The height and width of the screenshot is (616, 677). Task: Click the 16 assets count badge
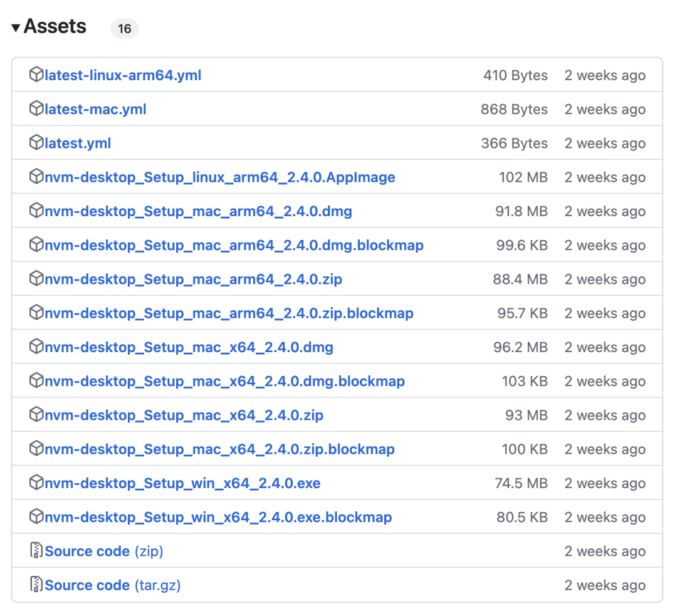click(124, 29)
